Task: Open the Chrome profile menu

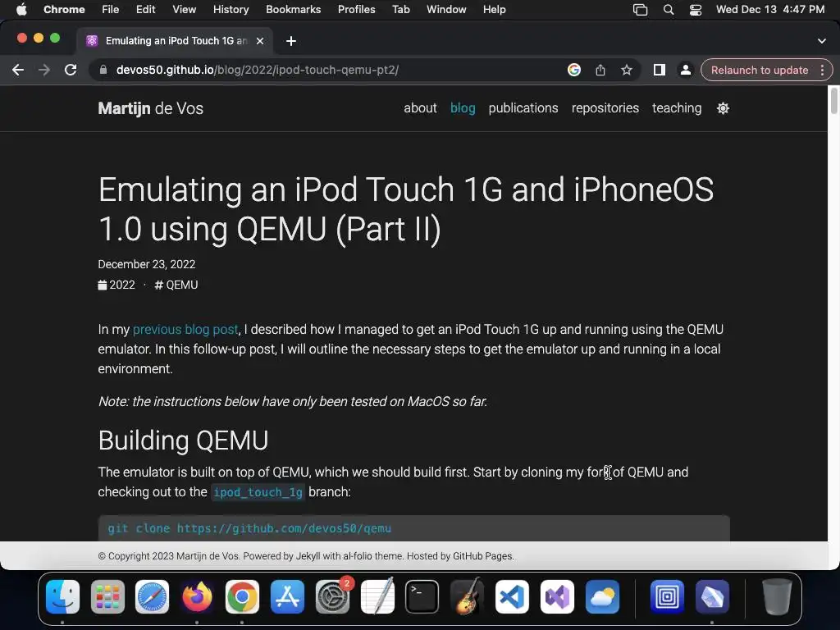Action: [685, 71]
